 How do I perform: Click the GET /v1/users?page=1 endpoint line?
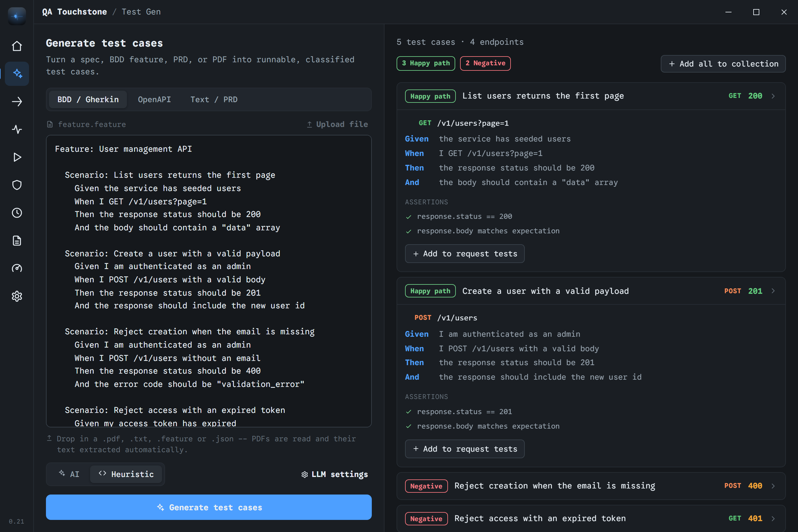(x=463, y=123)
